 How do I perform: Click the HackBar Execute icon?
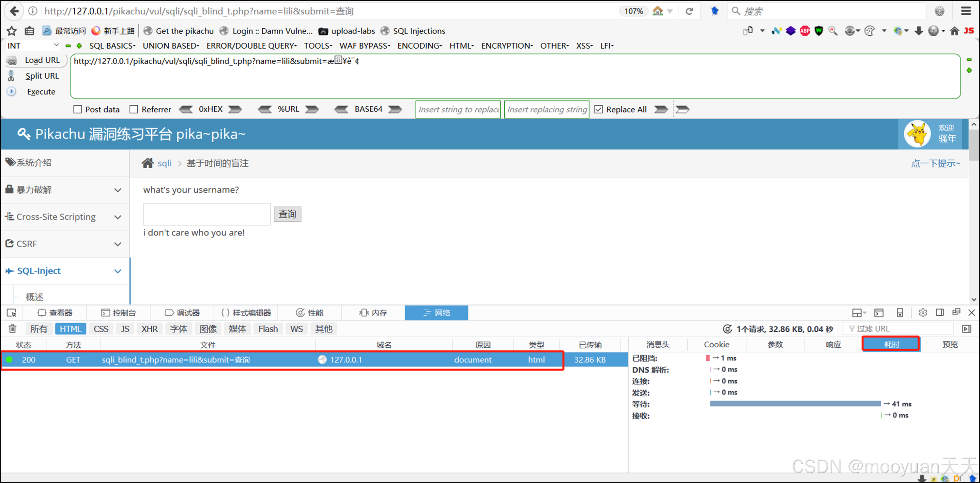pyautogui.click(x=11, y=92)
